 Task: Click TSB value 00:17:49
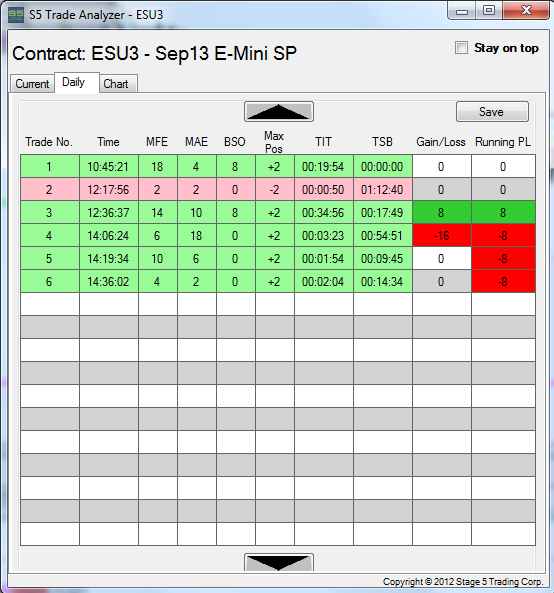[x=383, y=213]
